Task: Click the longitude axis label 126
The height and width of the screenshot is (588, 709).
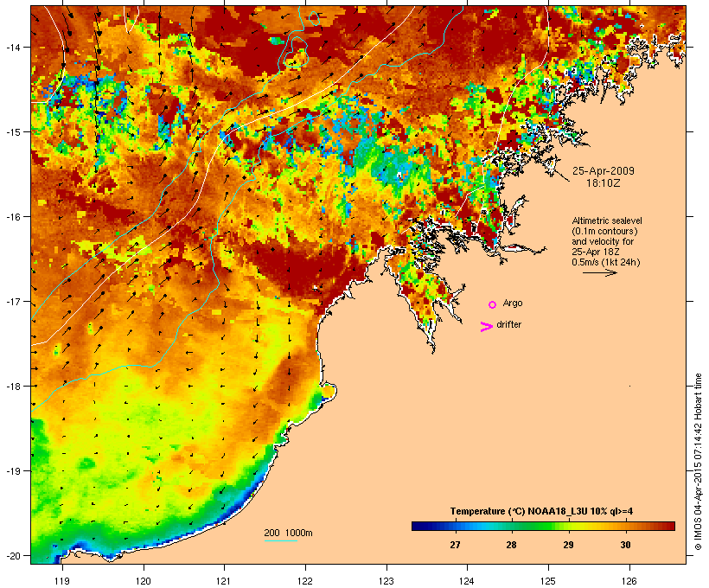Action: coord(629,580)
